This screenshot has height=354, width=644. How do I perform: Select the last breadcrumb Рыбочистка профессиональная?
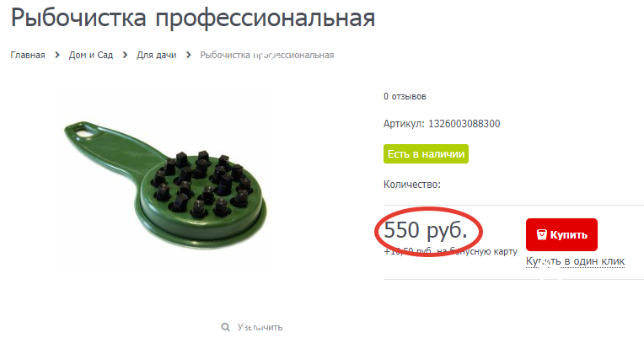click(x=267, y=55)
